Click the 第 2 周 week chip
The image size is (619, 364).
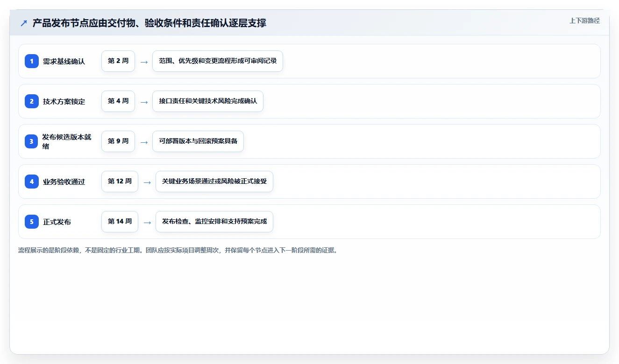pos(118,61)
